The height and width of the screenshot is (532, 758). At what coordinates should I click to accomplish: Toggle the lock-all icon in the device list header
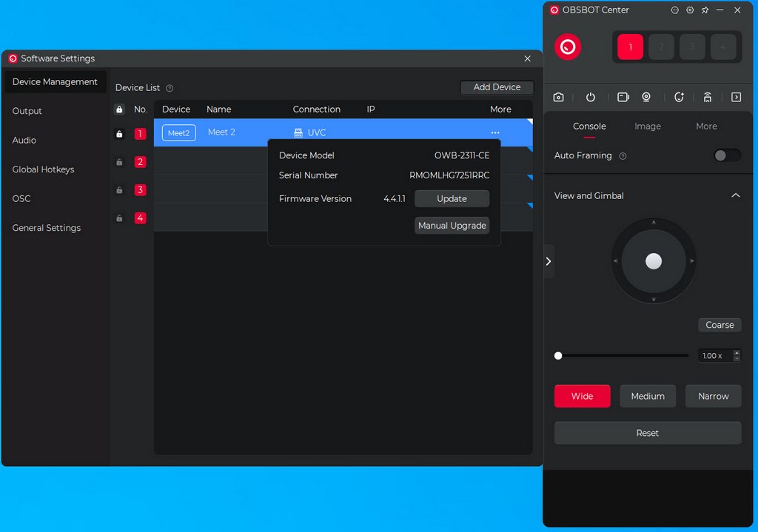click(119, 110)
